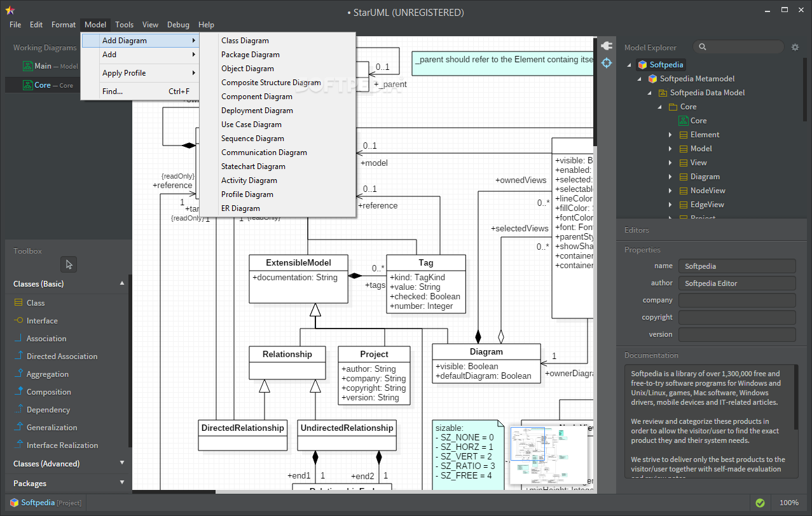Screen dimensions: 812x516
Task: Choose the Association tool icon
Action: (18, 339)
